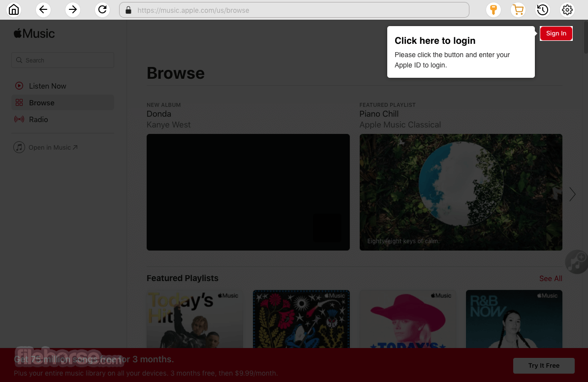This screenshot has height=382, width=588.
Task: Go forward with the right arrow button
Action: pos(73,10)
